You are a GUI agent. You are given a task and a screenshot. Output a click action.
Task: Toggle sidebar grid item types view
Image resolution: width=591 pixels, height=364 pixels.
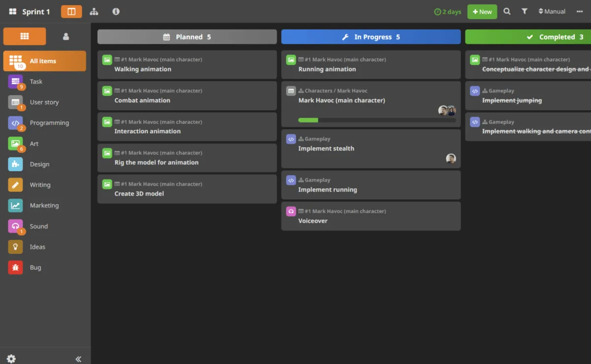tap(25, 36)
